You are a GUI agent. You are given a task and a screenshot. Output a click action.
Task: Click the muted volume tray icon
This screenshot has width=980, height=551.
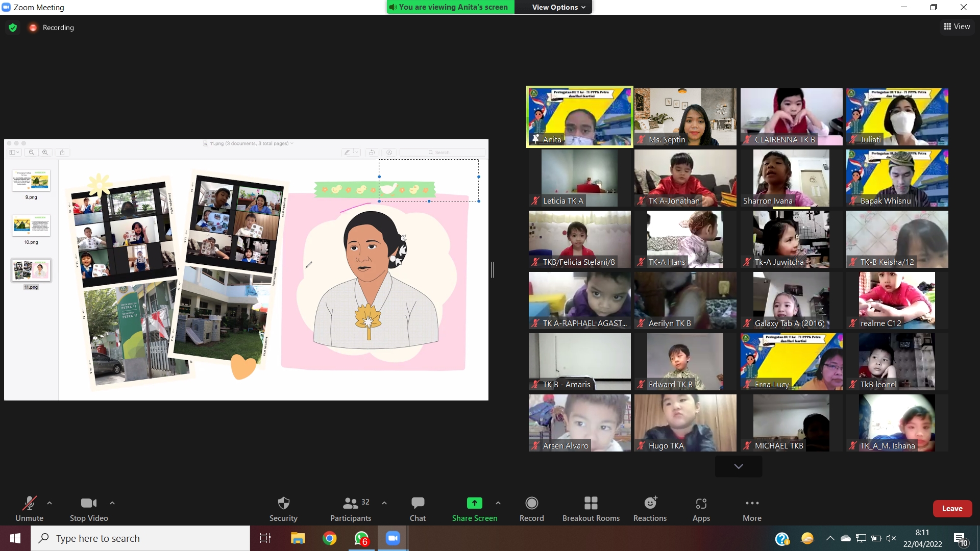point(891,538)
